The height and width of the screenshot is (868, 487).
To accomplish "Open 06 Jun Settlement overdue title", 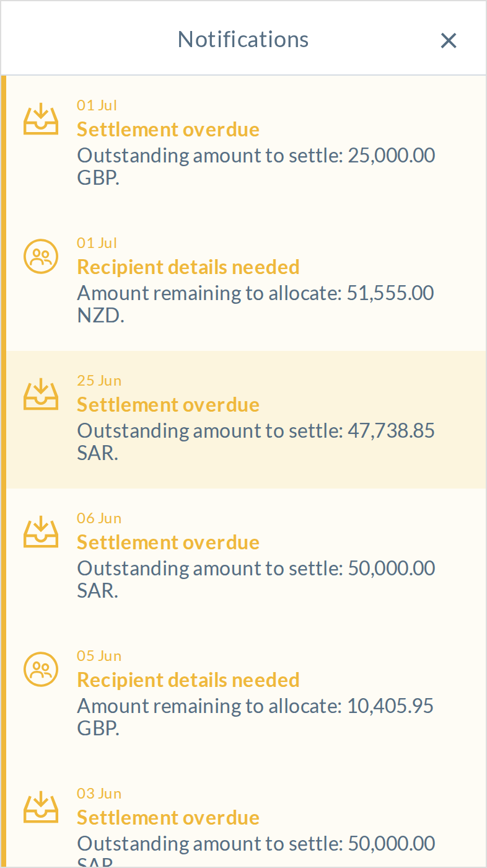I will 168,542.
